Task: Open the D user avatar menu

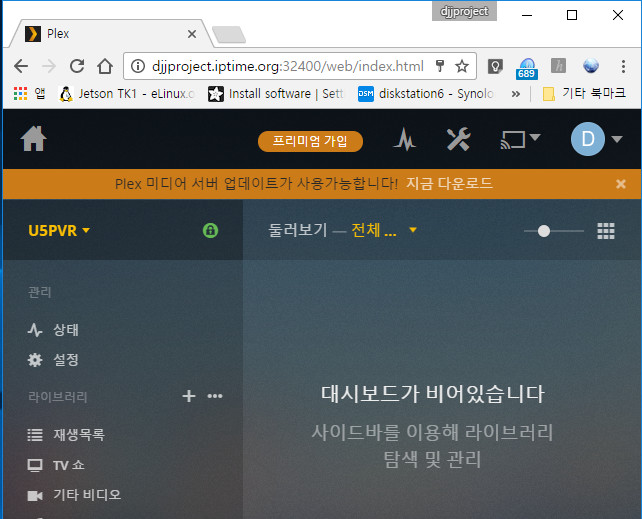Action: tap(588, 139)
